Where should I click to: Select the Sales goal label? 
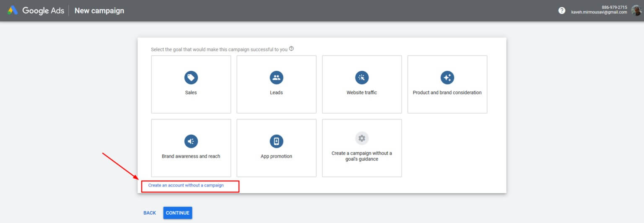191,93
